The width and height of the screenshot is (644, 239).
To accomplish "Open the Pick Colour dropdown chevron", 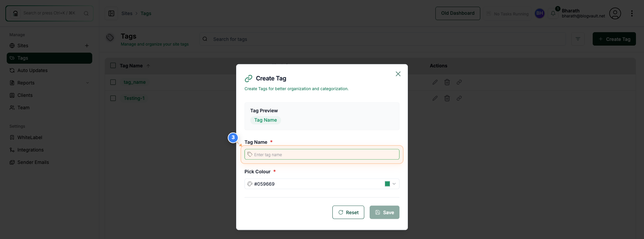I will [394, 184].
